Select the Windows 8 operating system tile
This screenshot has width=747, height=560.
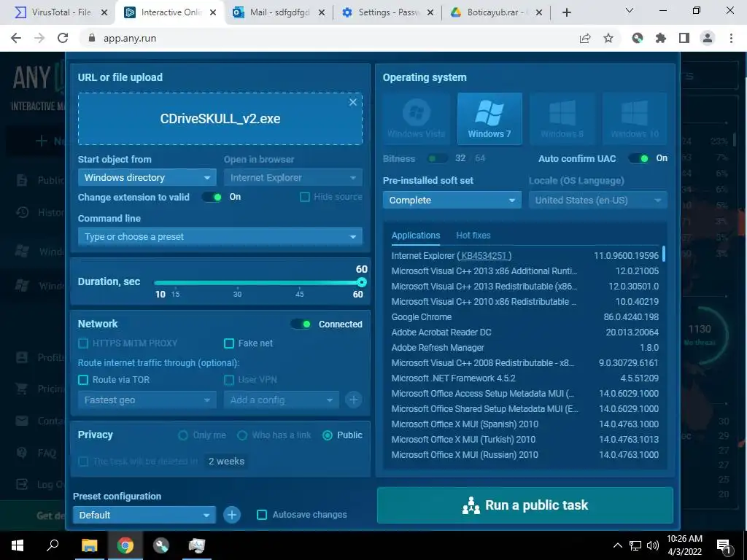[x=562, y=119]
